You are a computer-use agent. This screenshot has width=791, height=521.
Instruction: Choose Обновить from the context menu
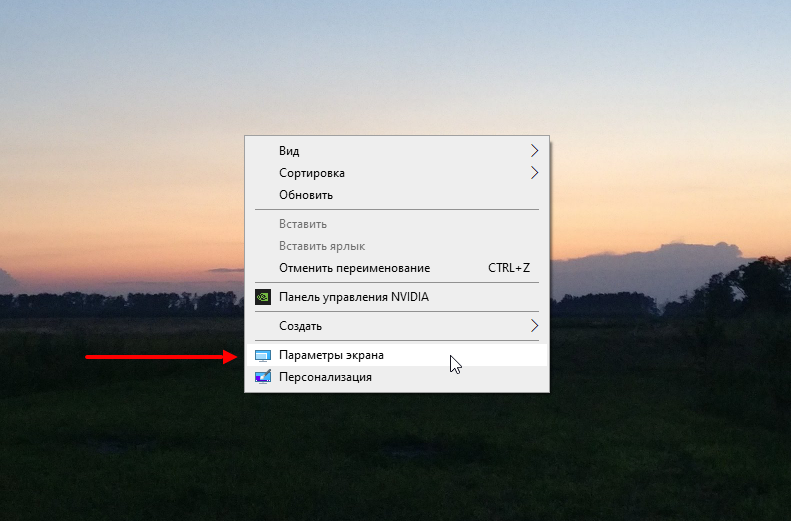click(x=397, y=195)
